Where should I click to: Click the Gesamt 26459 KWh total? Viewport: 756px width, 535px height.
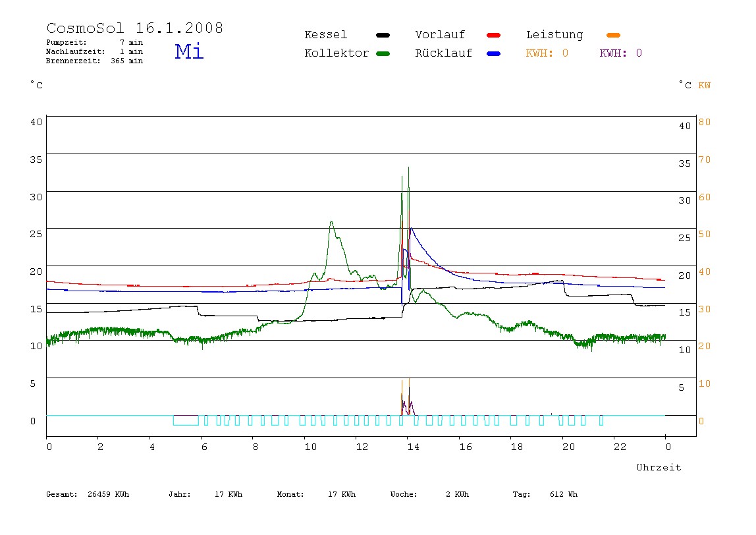click(x=88, y=494)
